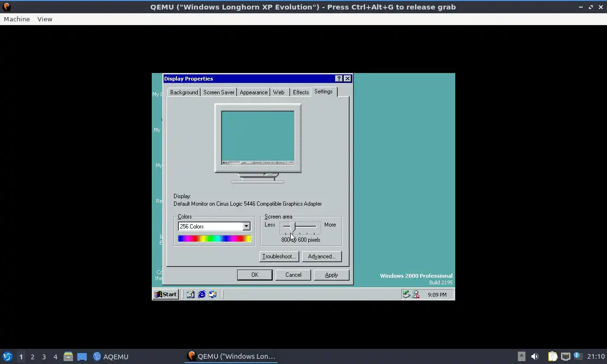This screenshot has width=607, height=364.
Task: Open Advanced... display settings
Action: pyautogui.click(x=322, y=256)
